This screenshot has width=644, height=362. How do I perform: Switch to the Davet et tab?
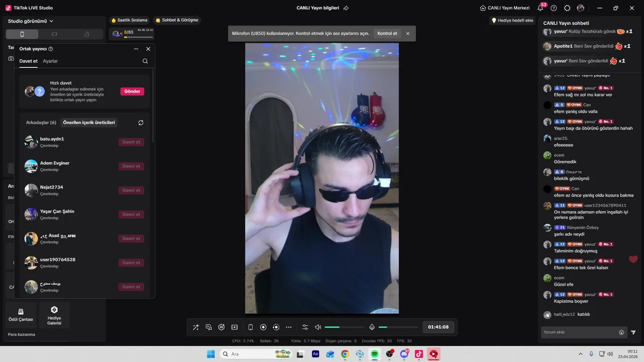[x=28, y=61]
